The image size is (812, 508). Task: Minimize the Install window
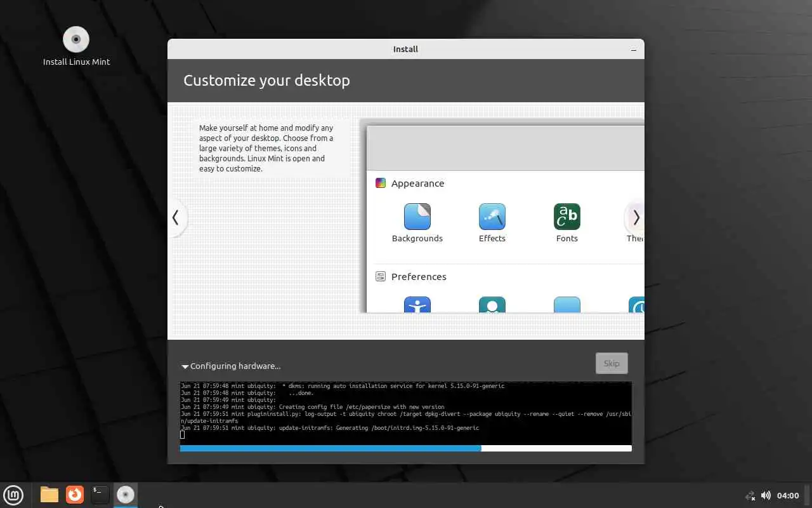634,50
